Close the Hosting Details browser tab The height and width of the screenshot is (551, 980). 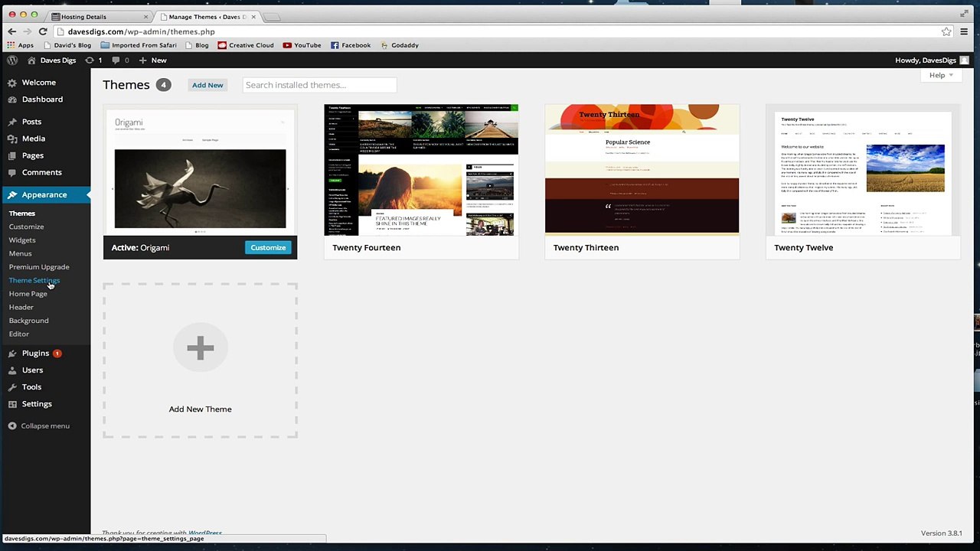point(145,16)
